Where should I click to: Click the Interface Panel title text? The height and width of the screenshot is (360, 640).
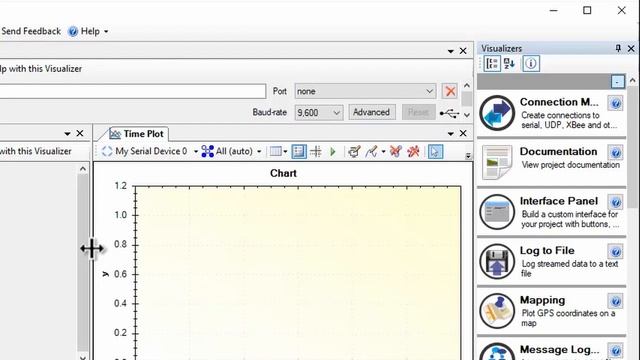[559, 201]
